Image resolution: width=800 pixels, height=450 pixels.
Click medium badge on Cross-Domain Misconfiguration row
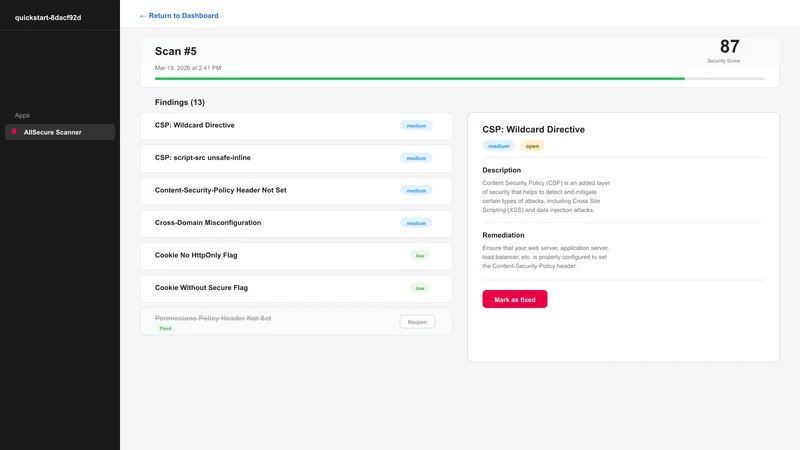pyautogui.click(x=416, y=223)
